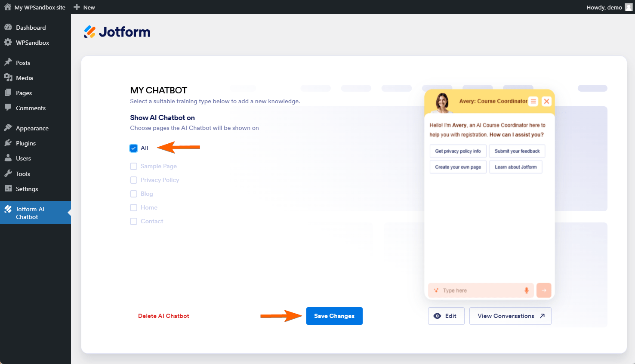
Task: Open Media in the sidebar
Action: pyautogui.click(x=35, y=78)
